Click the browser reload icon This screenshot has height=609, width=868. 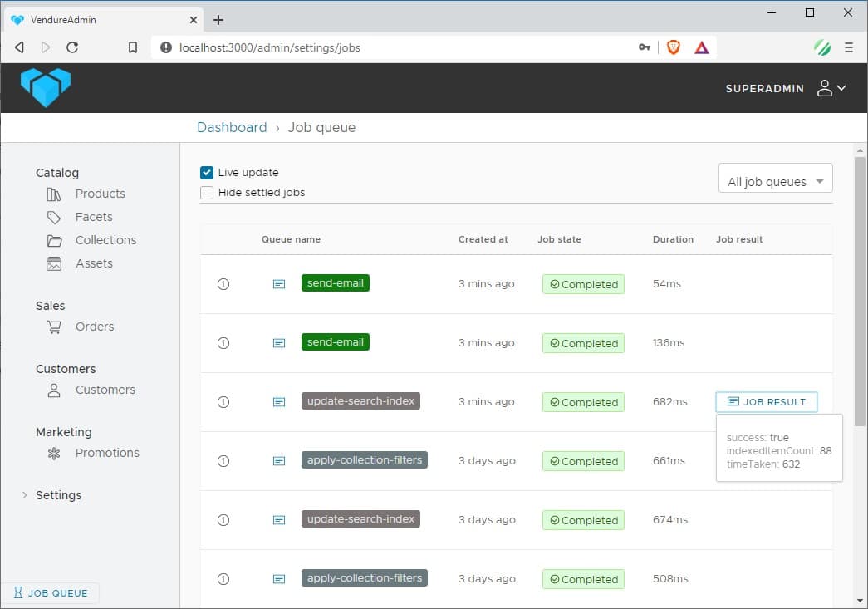pyautogui.click(x=72, y=47)
